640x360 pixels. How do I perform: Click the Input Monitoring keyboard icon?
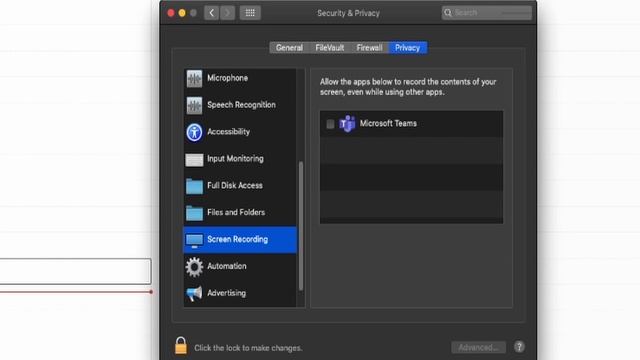(194, 160)
